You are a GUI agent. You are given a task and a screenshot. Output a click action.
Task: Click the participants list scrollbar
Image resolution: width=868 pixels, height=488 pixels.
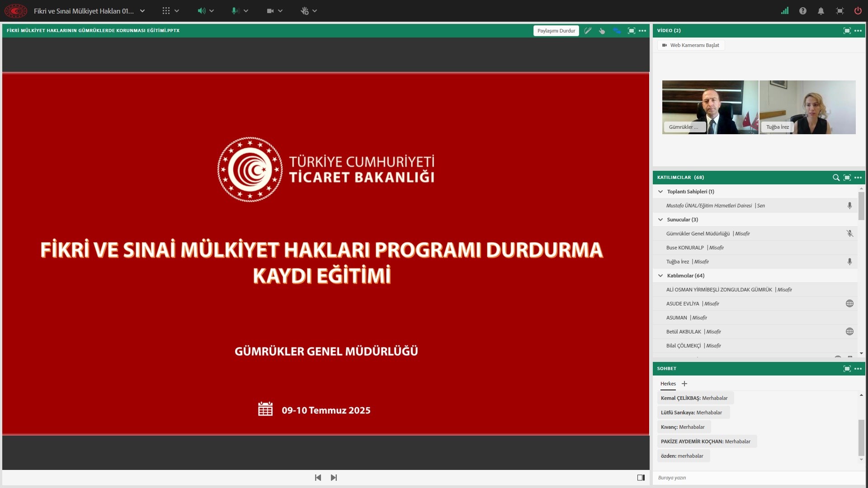tap(861, 206)
